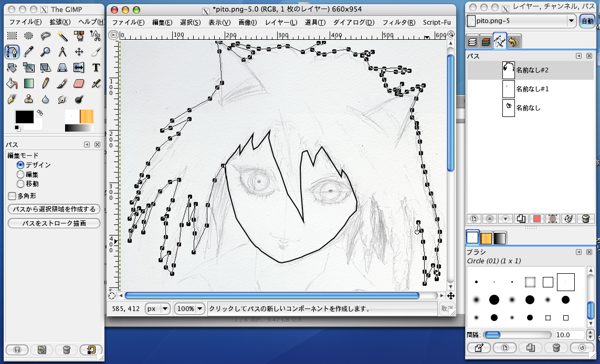Image resolution: width=600 pixels, height=364 pixels.
Task: Click the 10.0 spacing input field
Action: click(x=570, y=335)
